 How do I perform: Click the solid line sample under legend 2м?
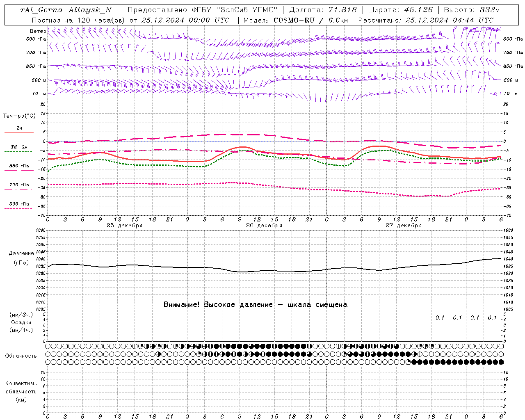click(19, 132)
